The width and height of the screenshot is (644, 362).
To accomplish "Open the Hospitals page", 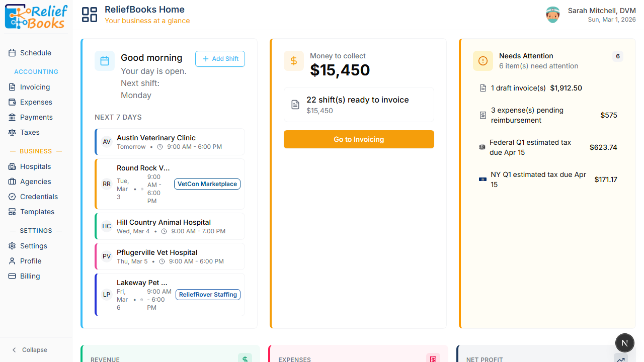I will click(x=35, y=166).
